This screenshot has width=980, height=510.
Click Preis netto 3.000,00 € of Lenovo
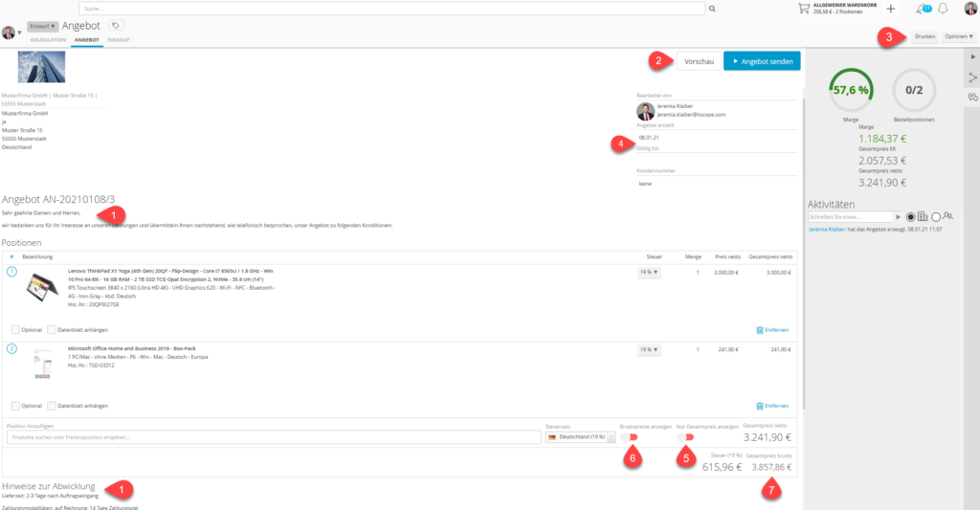(x=726, y=273)
